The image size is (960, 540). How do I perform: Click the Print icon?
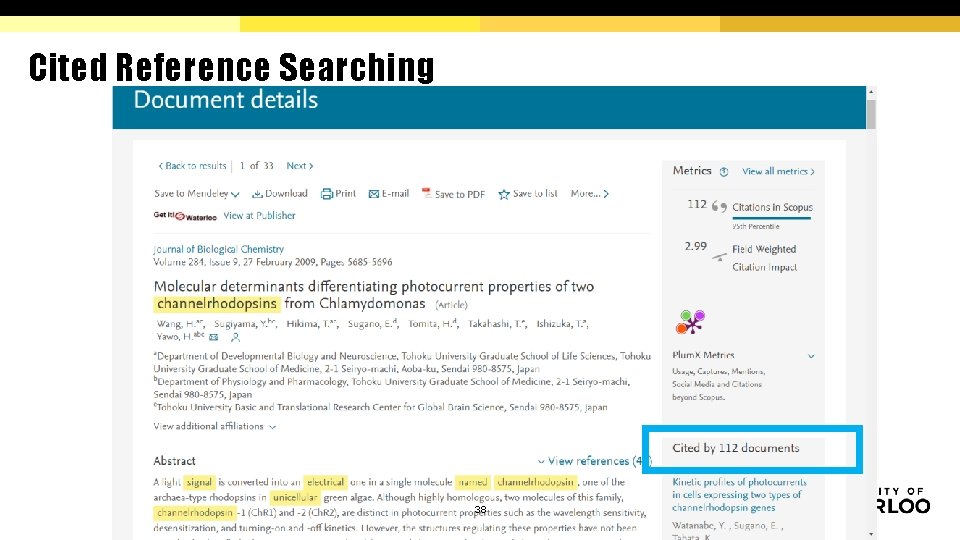click(x=327, y=194)
